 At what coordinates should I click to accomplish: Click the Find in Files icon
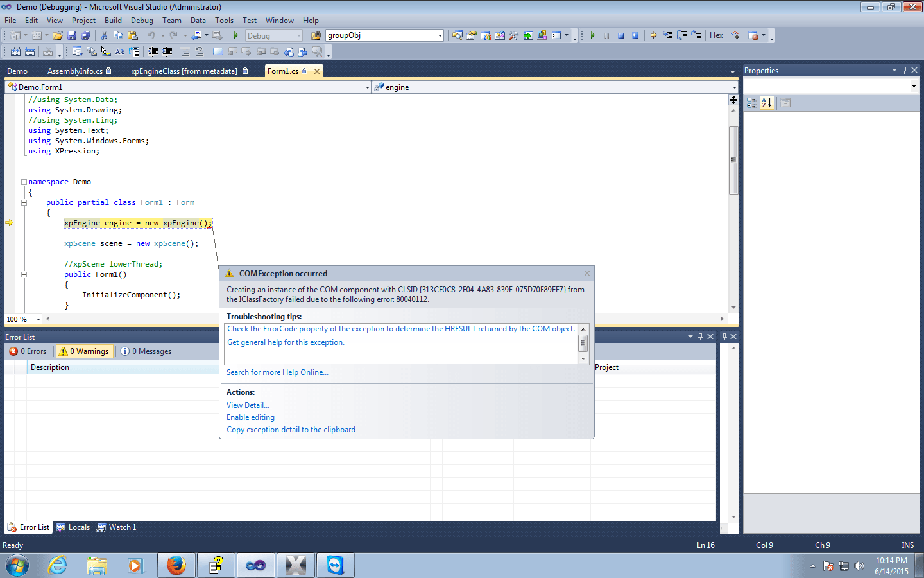tap(316, 35)
